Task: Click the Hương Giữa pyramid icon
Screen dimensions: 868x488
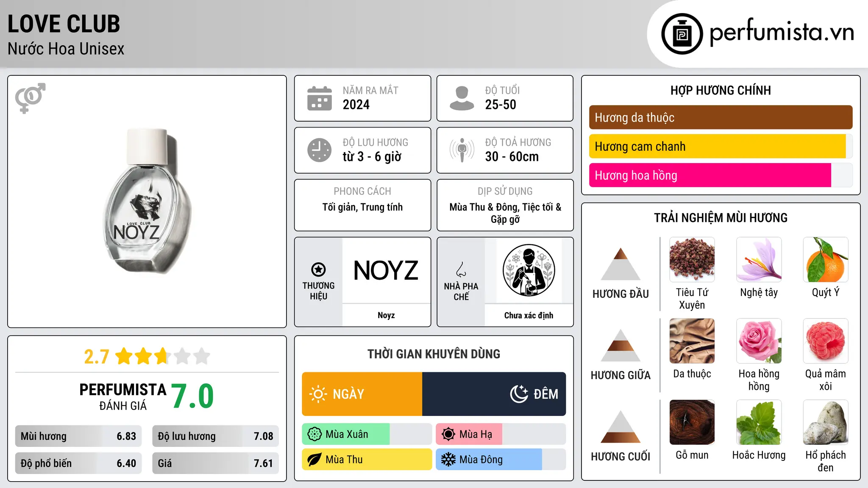Action: (x=621, y=345)
